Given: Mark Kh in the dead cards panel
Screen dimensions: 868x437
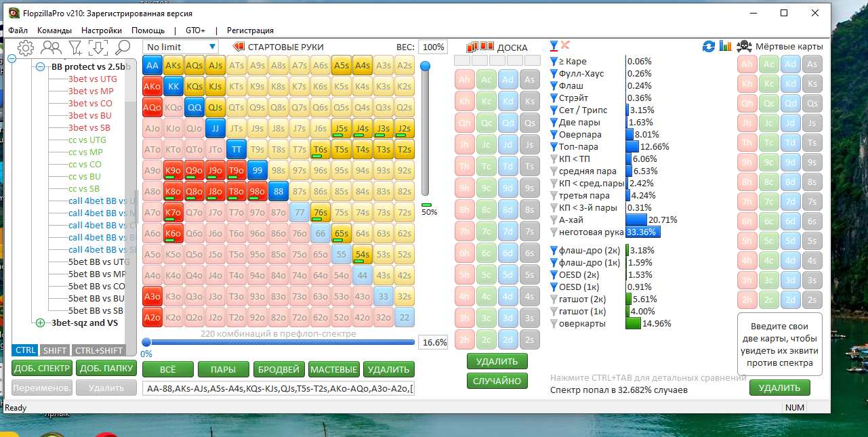Looking at the screenshot, I should (x=747, y=84).
